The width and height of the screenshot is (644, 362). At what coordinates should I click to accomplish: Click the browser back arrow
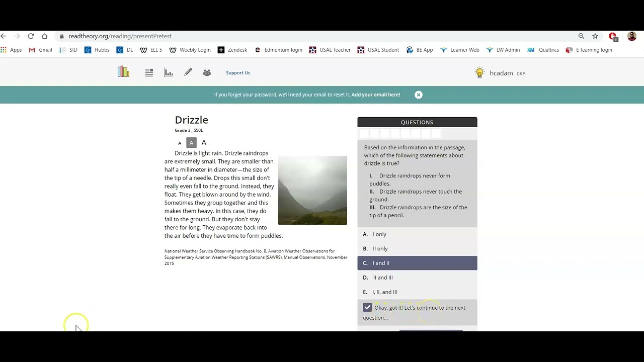pyautogui.click(x=4, y=36)
